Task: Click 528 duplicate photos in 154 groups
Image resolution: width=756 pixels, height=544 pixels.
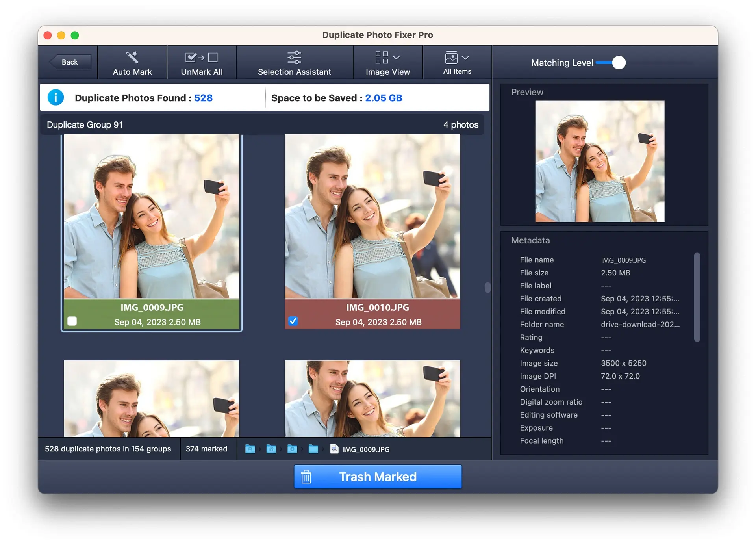Action: (108, 449)
